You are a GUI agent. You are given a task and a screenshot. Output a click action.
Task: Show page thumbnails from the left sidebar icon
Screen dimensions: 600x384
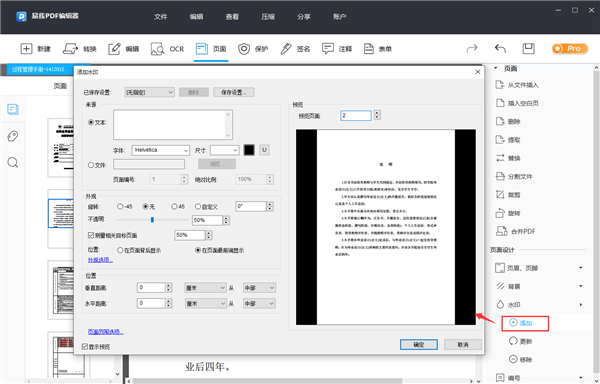click(x=13, y=109)
